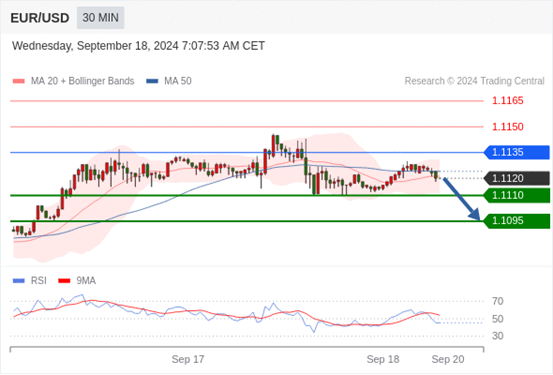Click the MA 50 legend label

pos(178,81)
